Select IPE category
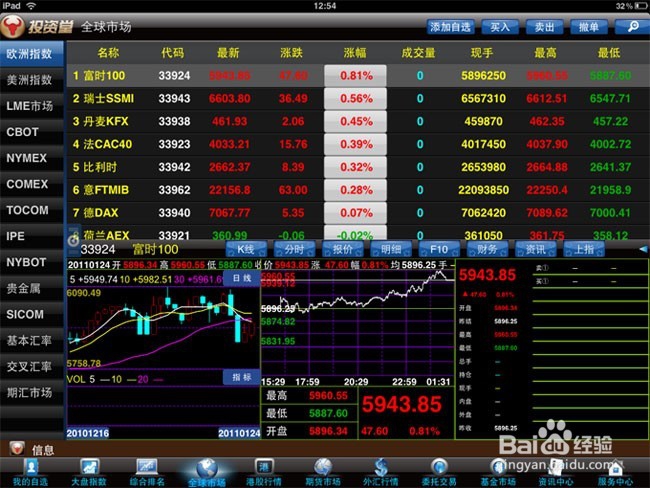This screenshot has width=650, height=488. click(32, 236)
